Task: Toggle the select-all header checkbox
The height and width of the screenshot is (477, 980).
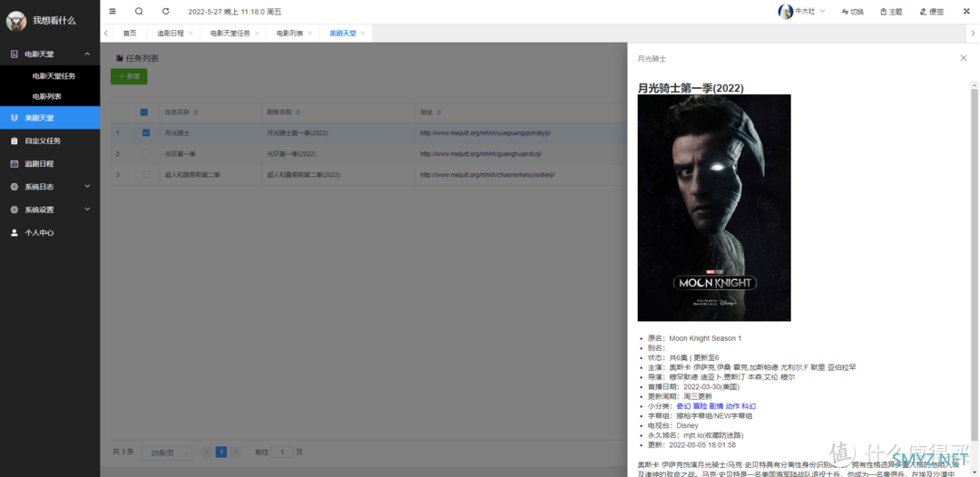Action: point(143,112)
